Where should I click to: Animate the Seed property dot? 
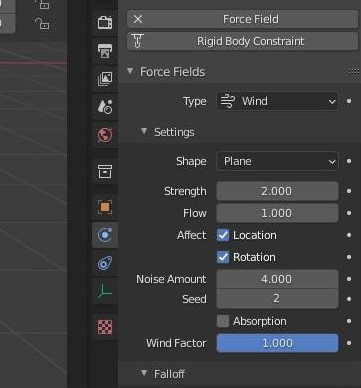pyautogui.click(x=349, y=299)
